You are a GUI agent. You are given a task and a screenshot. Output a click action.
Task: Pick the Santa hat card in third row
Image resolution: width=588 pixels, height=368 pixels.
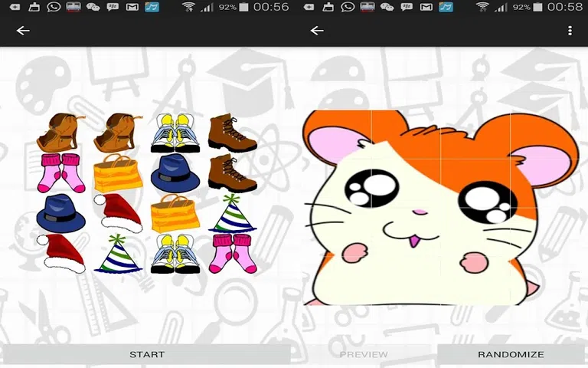118,213
